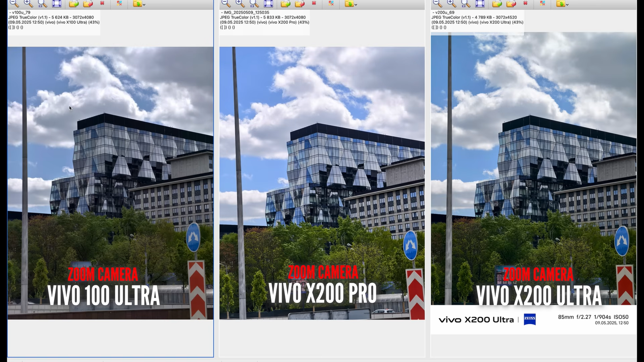Click green-arrow folder icon in v100u_79 pane
The image size is (644, 362).
coord(74,4)
